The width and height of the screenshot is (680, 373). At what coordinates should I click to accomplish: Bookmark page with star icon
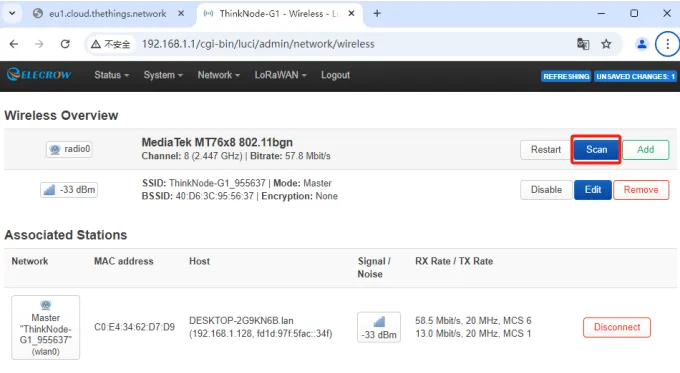click(606, 44)
